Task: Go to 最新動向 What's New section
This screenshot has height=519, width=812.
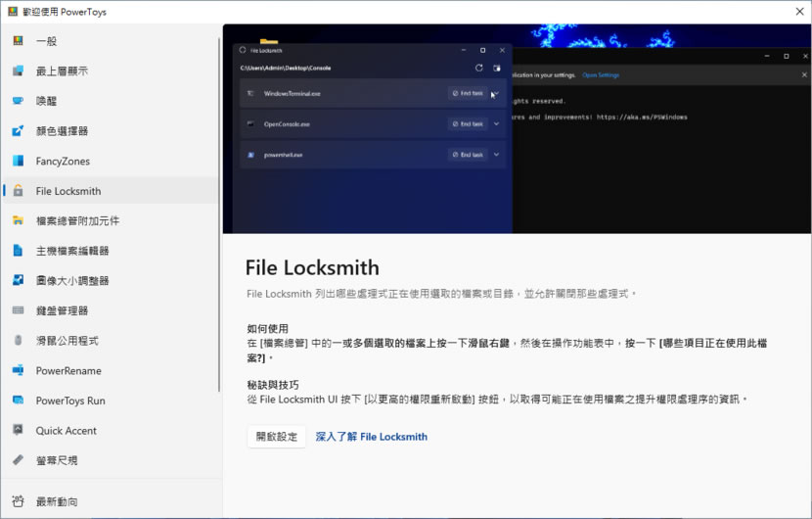Action: pyautogui.click(x=57, y=502)
